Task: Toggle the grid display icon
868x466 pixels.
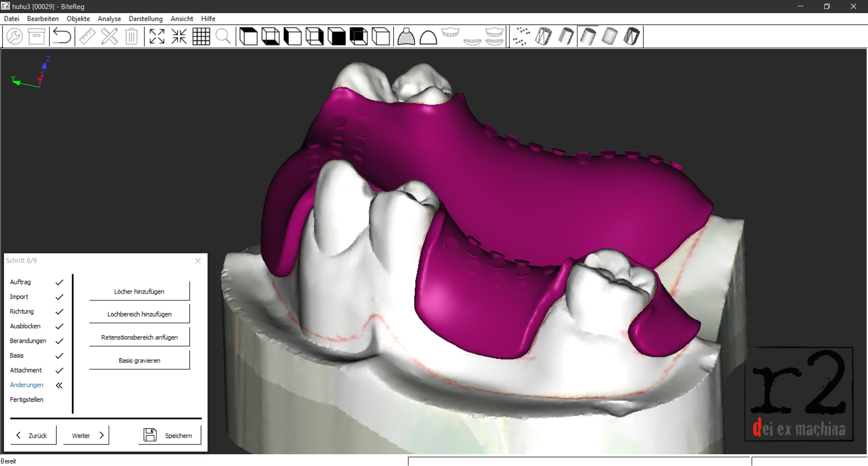Action: click(x=201, y=36)
